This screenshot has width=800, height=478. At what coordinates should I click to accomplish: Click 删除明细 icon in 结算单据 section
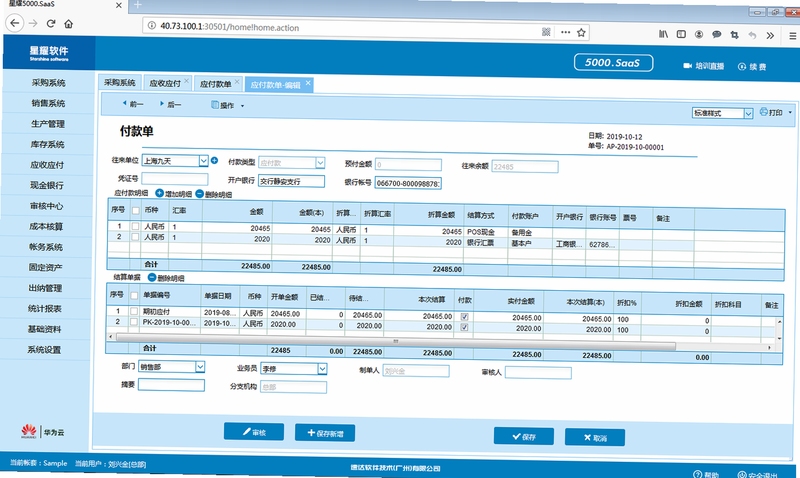tap(152, 277)
